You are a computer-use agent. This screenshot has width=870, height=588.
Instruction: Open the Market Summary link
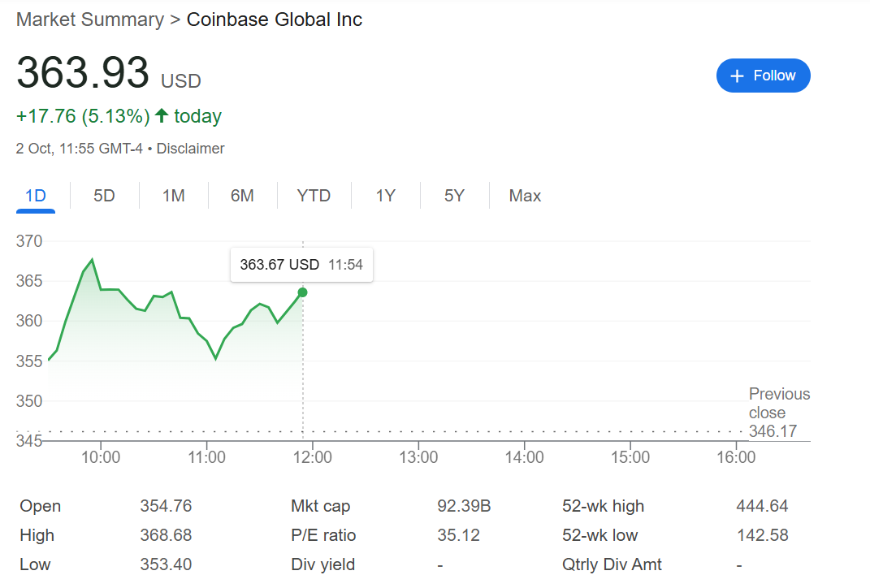tap(90, 19)
